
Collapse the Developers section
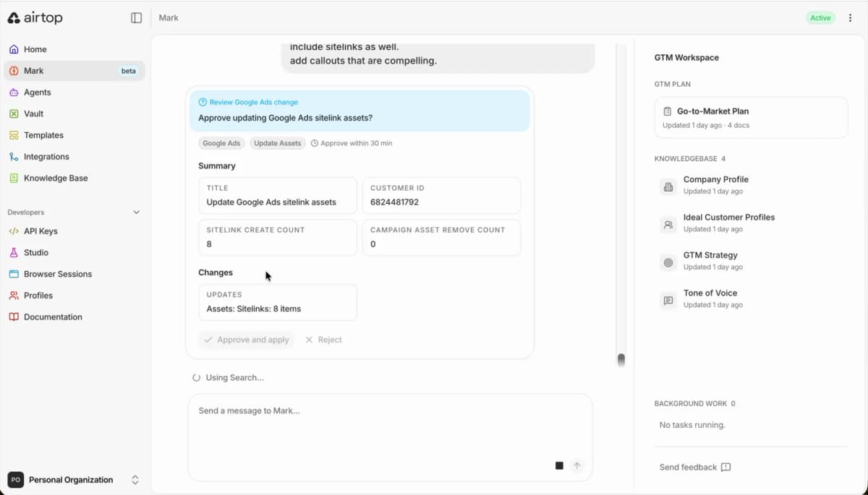(x=136, y=212)
